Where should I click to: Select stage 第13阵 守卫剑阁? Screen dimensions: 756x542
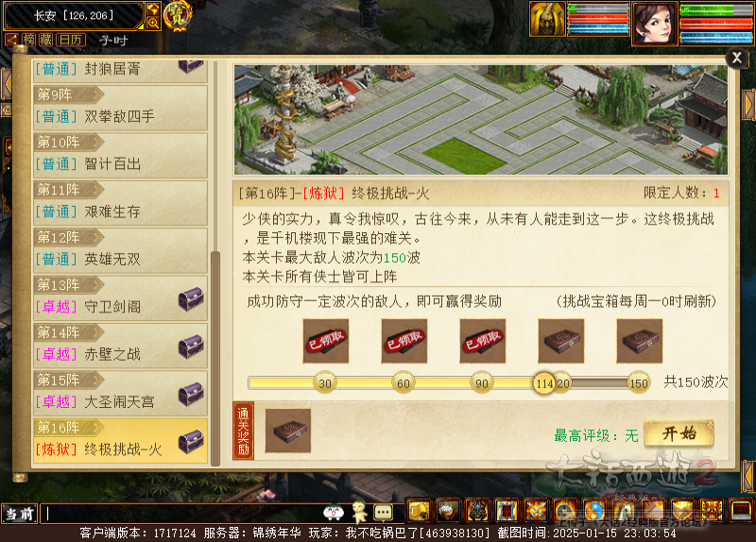120,297
